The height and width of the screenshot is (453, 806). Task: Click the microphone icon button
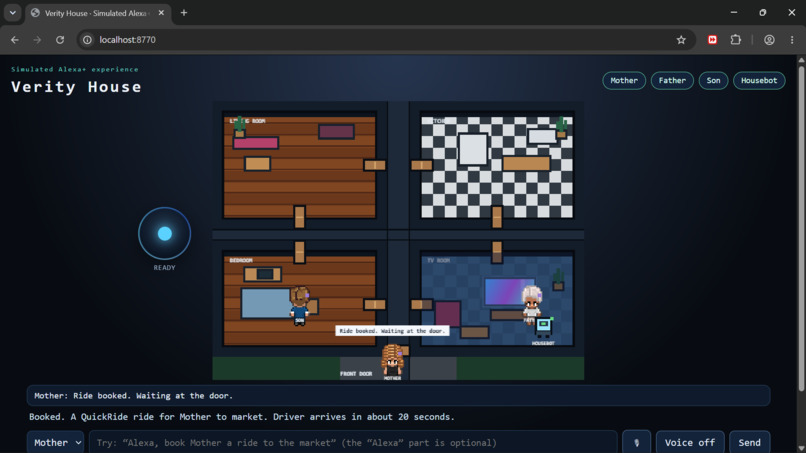point(636,442)
